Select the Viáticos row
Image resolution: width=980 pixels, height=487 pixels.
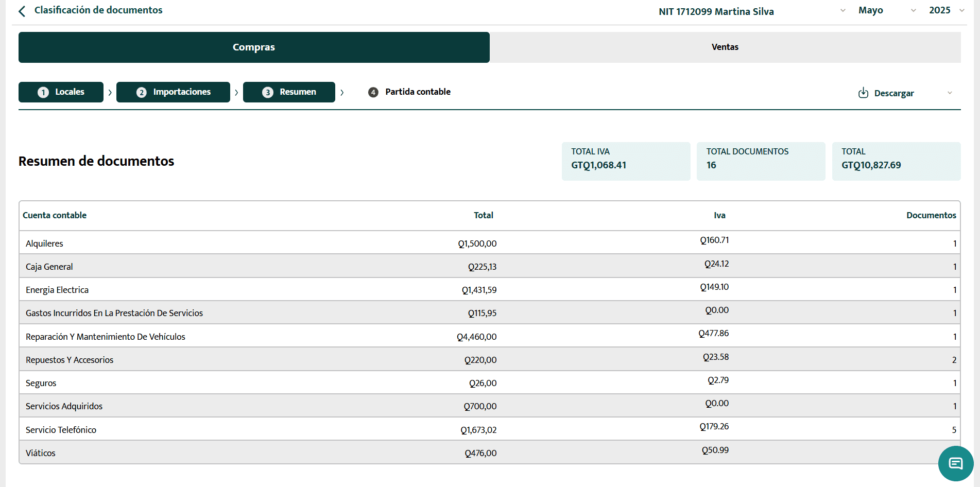click(x=490, y=453)
